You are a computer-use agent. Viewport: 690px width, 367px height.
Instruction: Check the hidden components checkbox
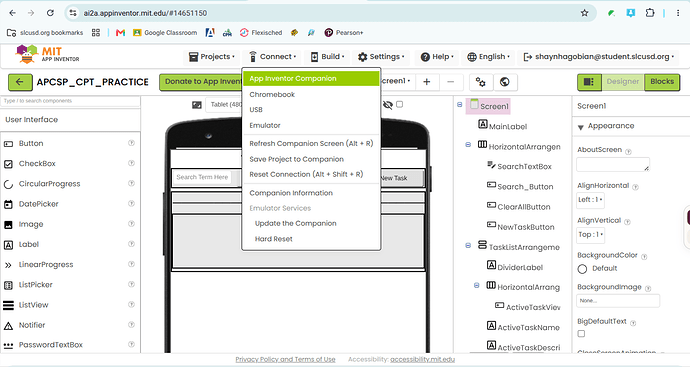click(x=400, y=104)
